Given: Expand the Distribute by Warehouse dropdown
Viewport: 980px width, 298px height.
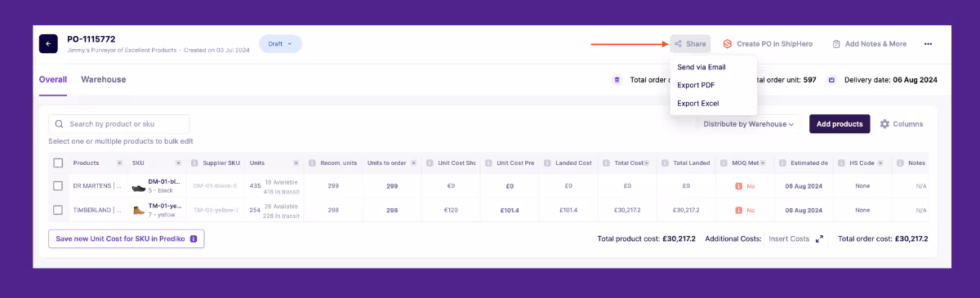Looking at the screenshot, I should coord(748,124).
